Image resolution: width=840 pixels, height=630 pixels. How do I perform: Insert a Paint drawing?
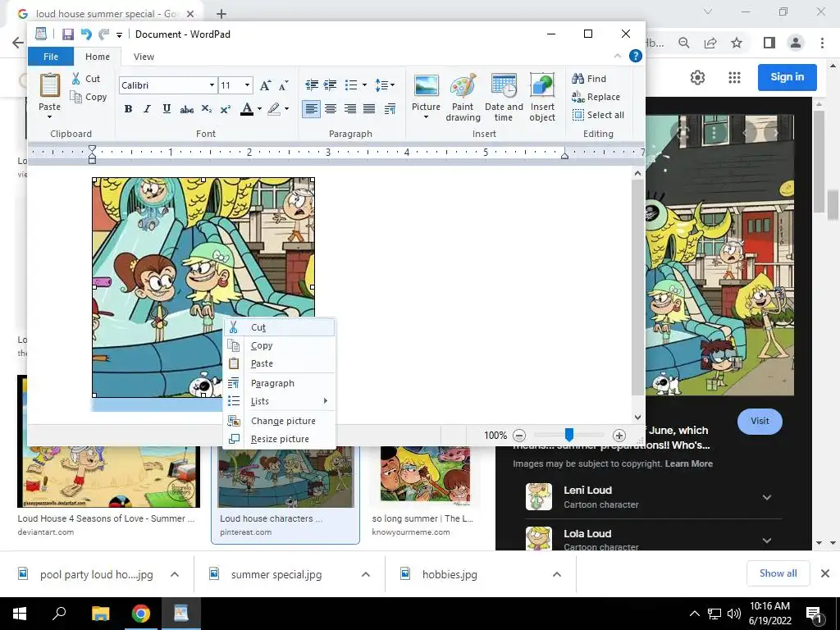tap(463, 97)
